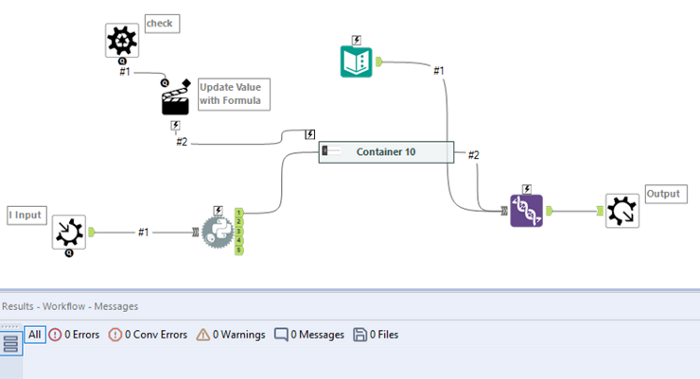Select the teal Text Input book tool
700x379 pixels.
356,62
